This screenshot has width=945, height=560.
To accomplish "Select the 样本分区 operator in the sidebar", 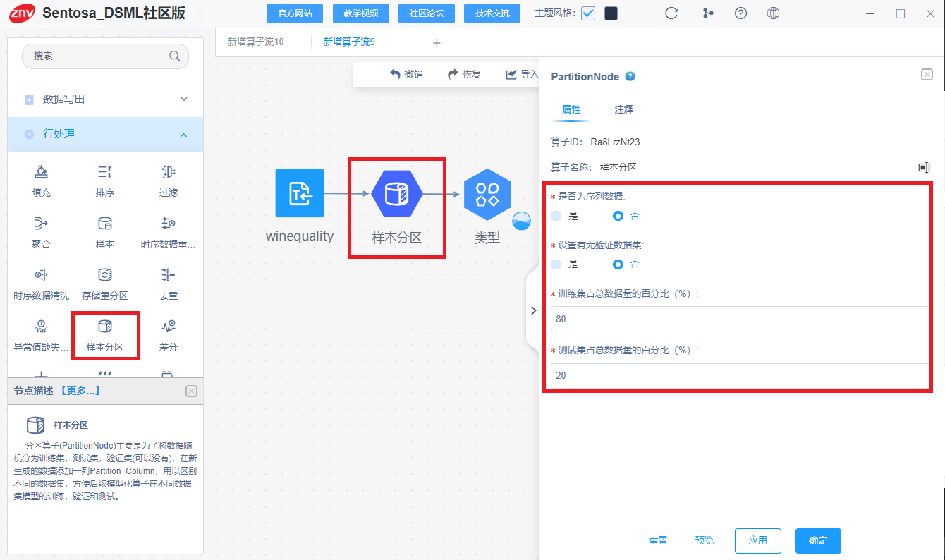I will 104,335.
